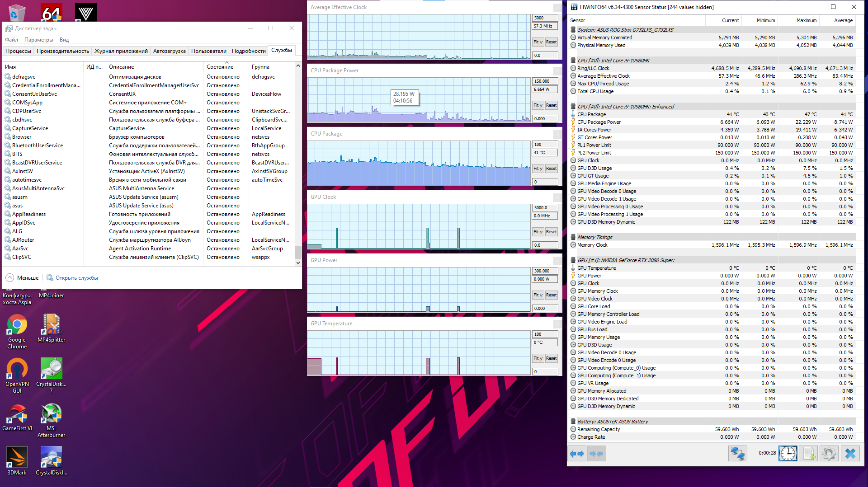
Task: Select the Total CPU Usage sensor row
Action: 712,91
